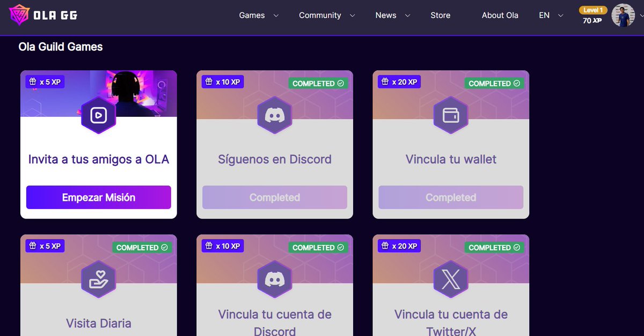Screen dimensions: 644x336
Task: Open the Community menu
Action: click(x=320, y=16)
